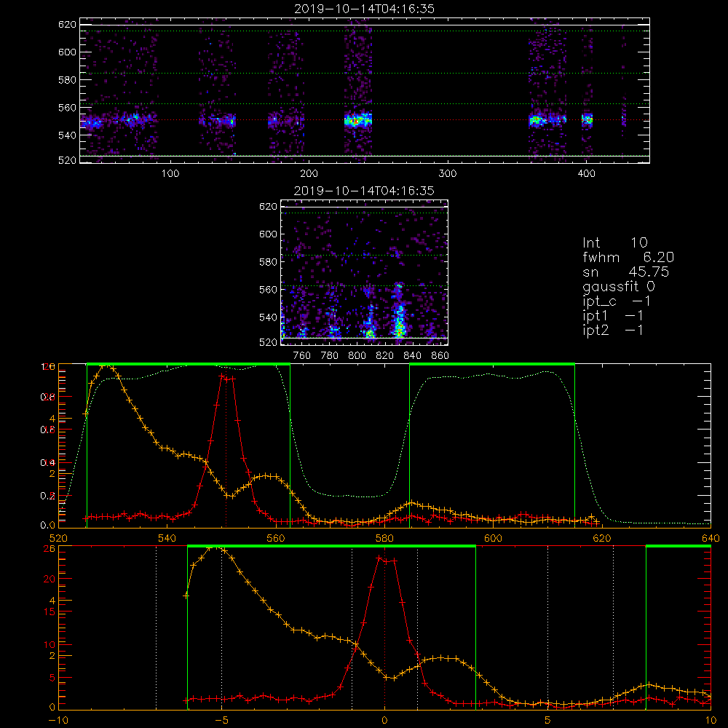Select the 'ipt_c -1' line
Image resolution: width=728 pixels, height=728 pixels.
(x=617, y=301)
